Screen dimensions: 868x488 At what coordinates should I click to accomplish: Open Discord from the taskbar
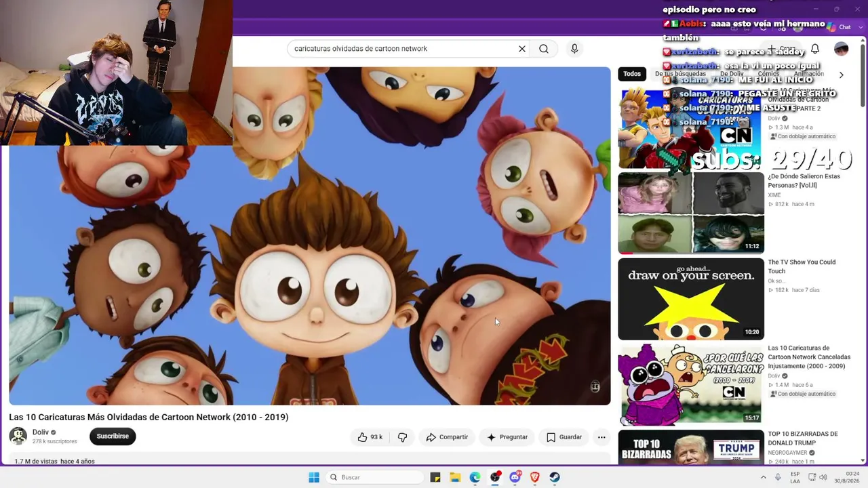515,477
